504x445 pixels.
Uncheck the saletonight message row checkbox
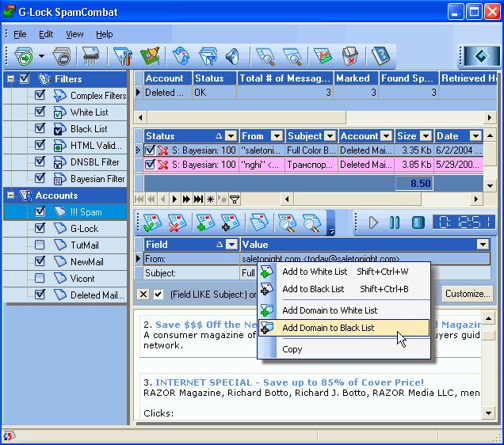tap(150, 150)
